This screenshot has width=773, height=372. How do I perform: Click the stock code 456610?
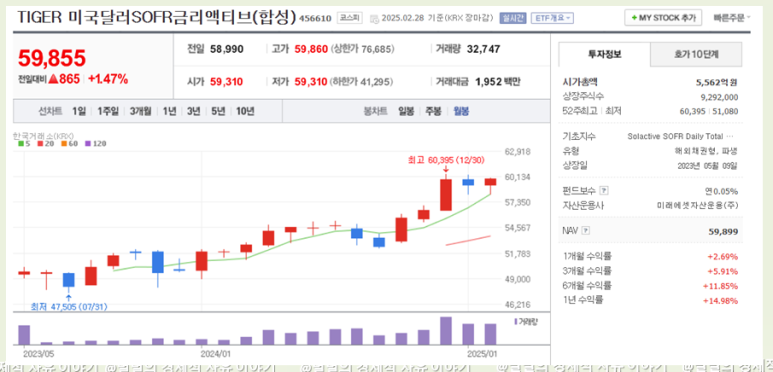316,19
